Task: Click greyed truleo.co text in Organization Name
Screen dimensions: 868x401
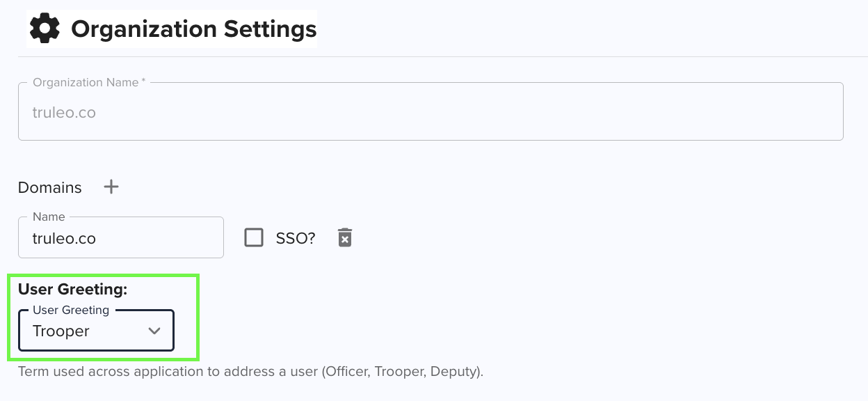Action: point(64,112)
